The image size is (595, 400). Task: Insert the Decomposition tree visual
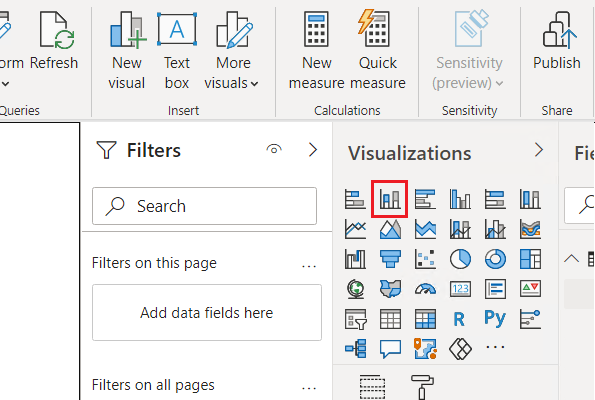(356, 348)
